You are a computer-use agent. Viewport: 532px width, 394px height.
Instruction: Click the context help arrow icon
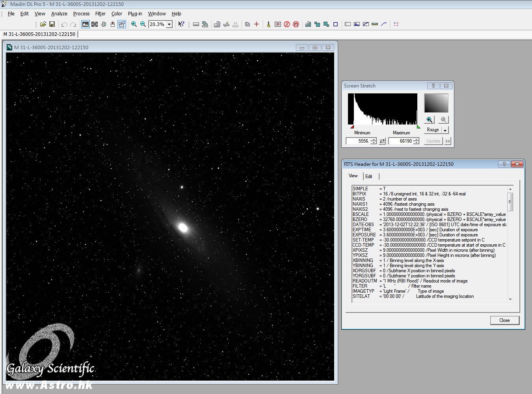click(x=181, y=24)
